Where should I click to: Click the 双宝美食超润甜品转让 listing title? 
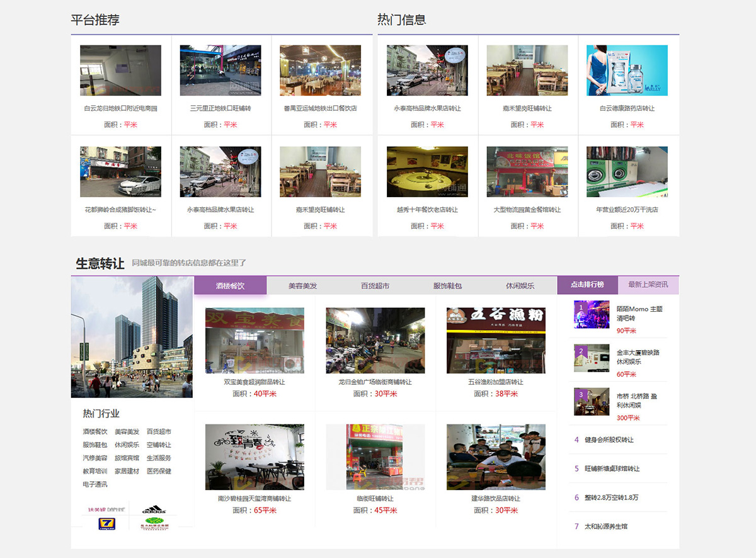coord(255,382)
